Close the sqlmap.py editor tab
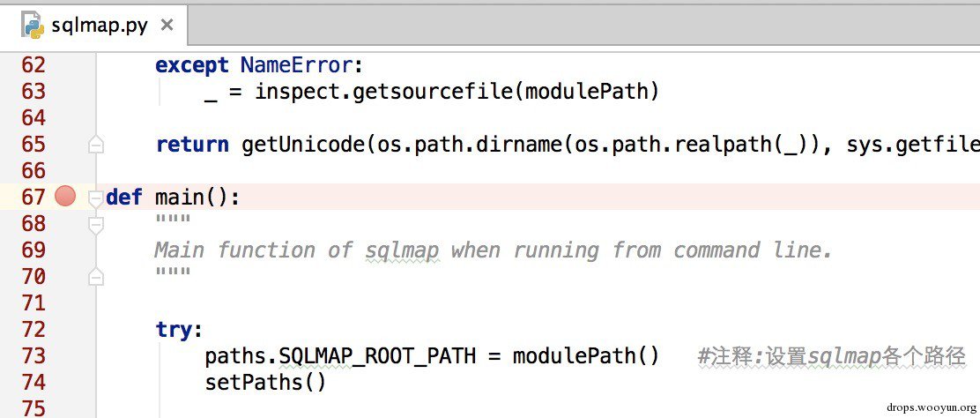 point(167,26)
